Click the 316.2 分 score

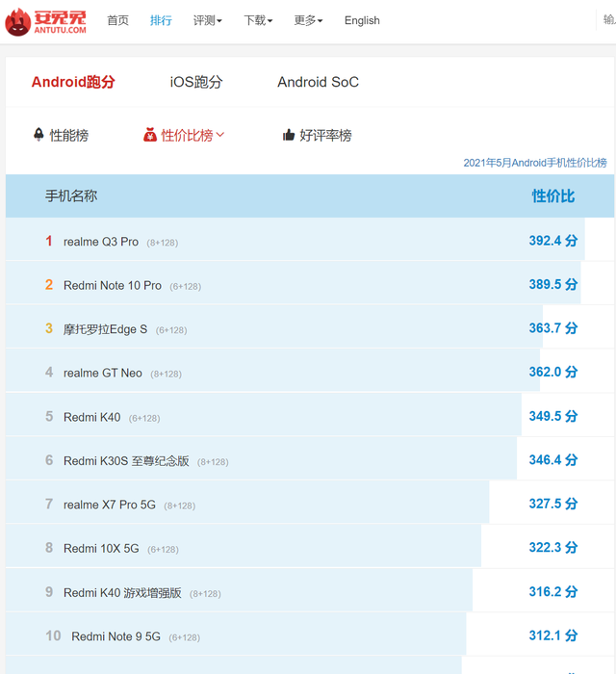point(553,591)
